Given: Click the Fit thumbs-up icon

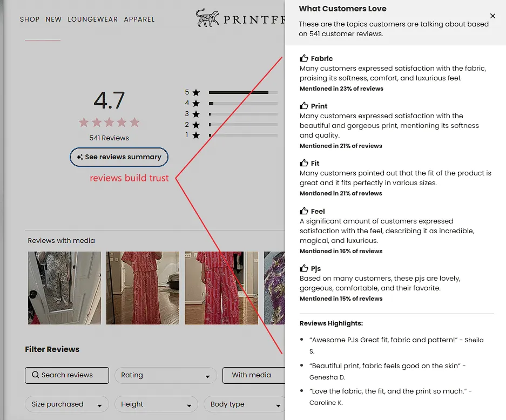Looking at the screenshot, I should tap(304, 163).
